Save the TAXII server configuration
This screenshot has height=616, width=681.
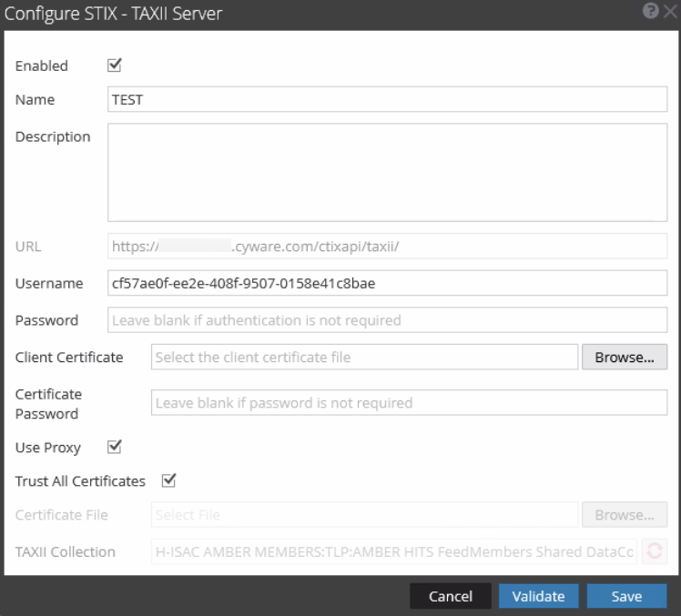click(x=626, y=597)
